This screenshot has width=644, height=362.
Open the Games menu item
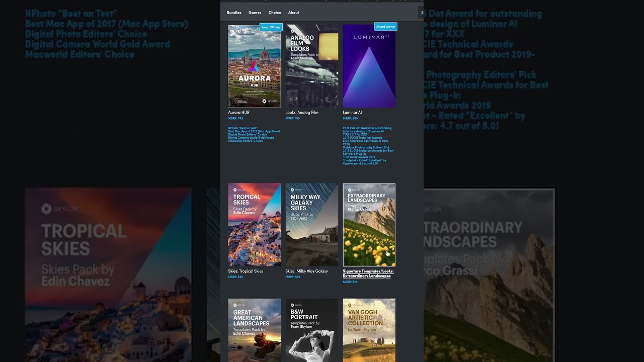coord(255,13)
